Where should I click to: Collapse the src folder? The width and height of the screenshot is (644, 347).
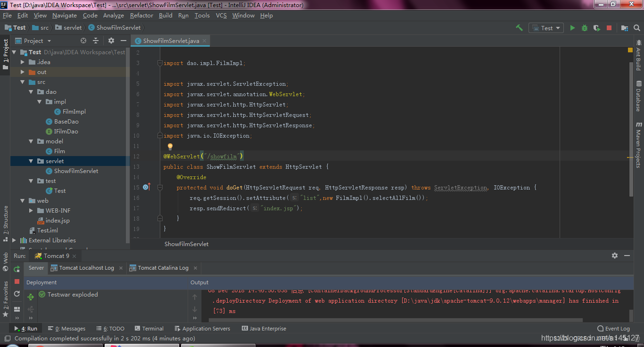pos(22,82)
